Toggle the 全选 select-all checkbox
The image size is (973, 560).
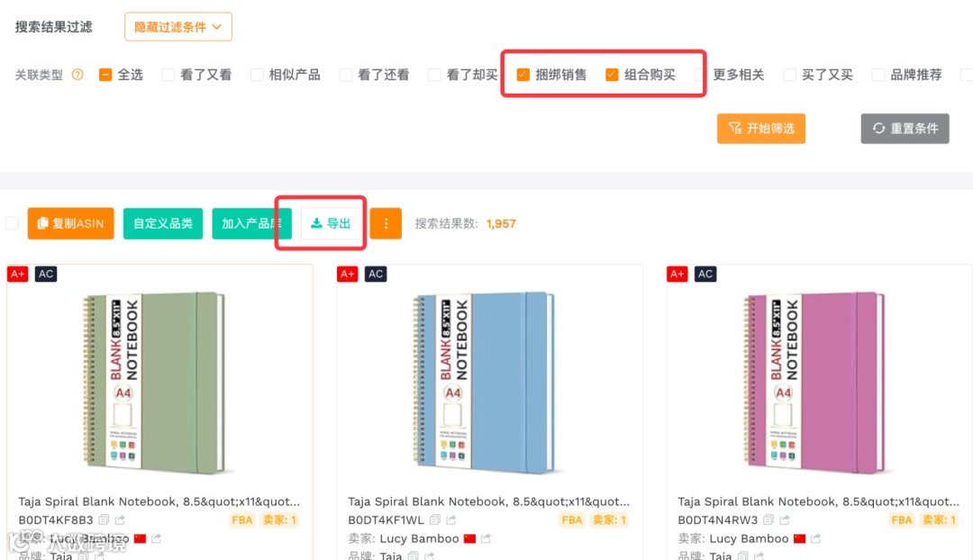pyautogui.click(x=105, y=75)
